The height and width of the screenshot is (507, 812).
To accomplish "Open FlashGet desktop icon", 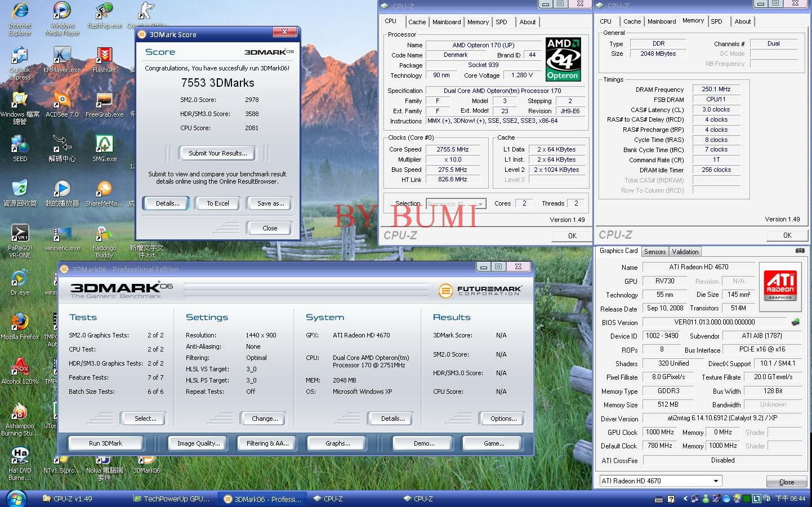I will (104, 60).
